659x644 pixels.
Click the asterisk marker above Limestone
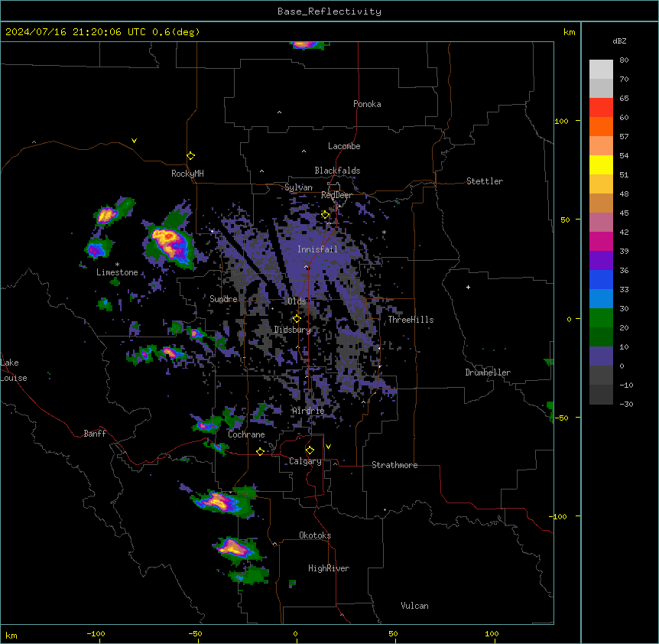tap(117, 265)
